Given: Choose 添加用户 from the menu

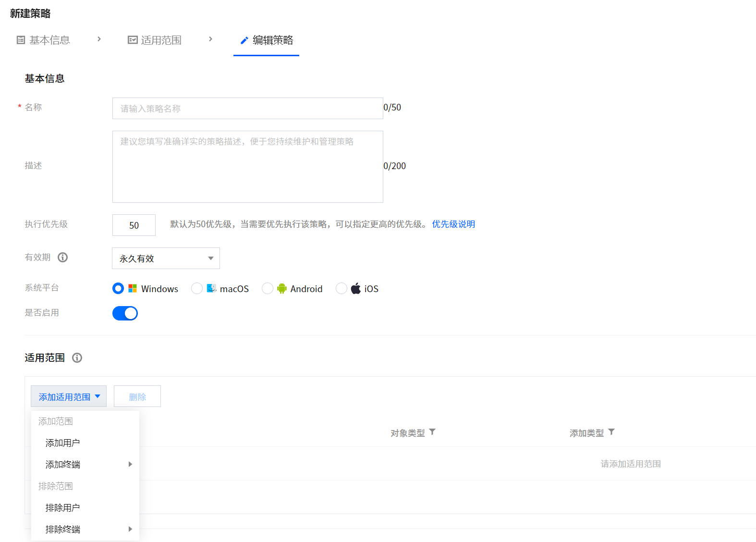Looking at the screenshot, I should 63,443.
